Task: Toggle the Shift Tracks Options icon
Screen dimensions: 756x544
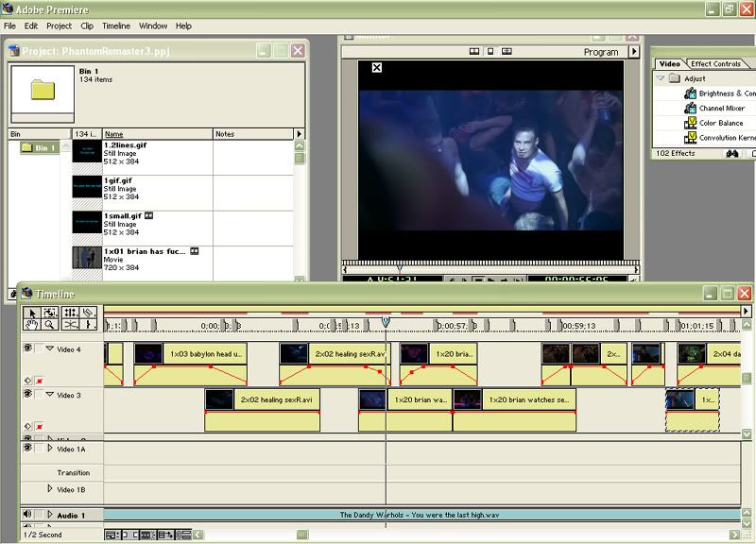Action: click(x=166, y=535)
